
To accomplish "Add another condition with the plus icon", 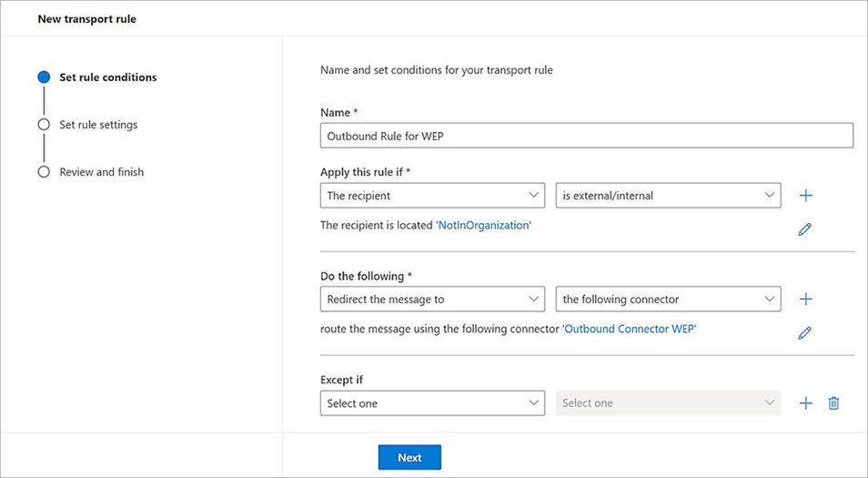I will (805, 196).
